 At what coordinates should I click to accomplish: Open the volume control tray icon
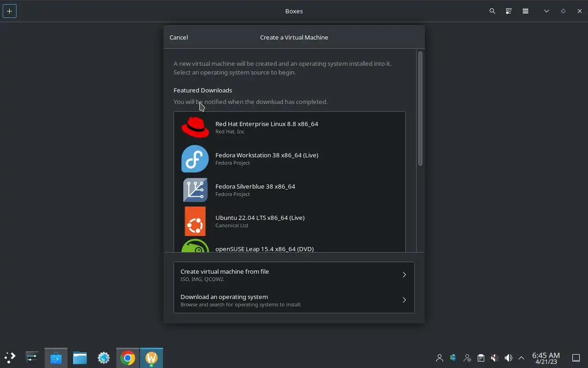coord(508,358)
